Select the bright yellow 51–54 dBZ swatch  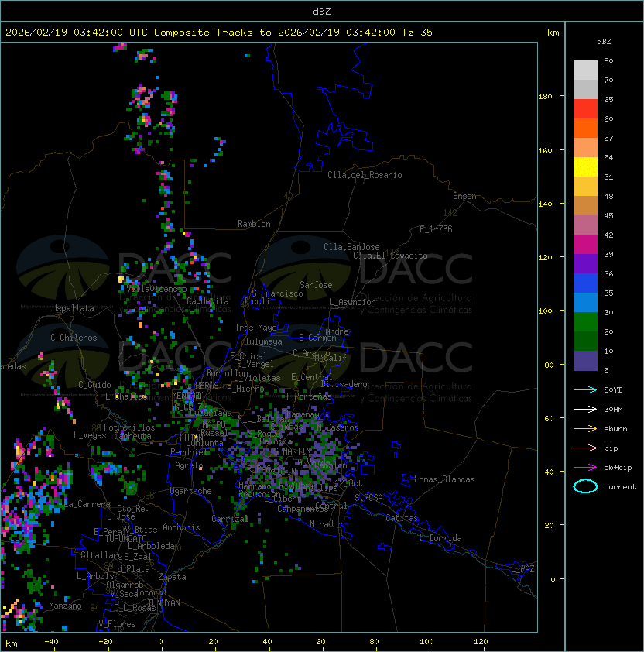pos(585,167)
